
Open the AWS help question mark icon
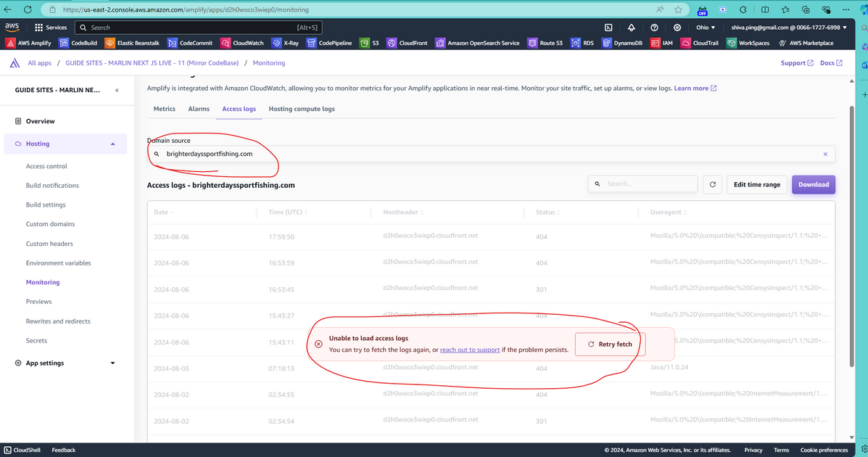pyautogui.click(x=654, y=28)
